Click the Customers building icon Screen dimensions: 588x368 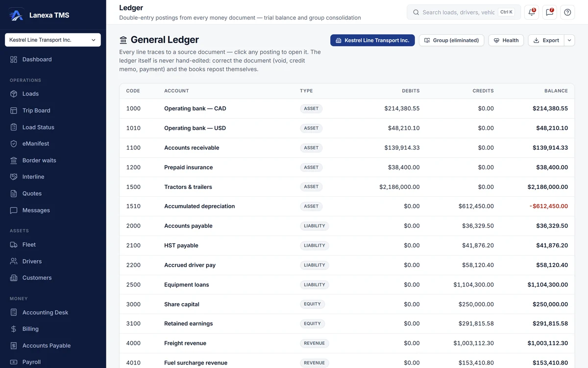[14, 278]
